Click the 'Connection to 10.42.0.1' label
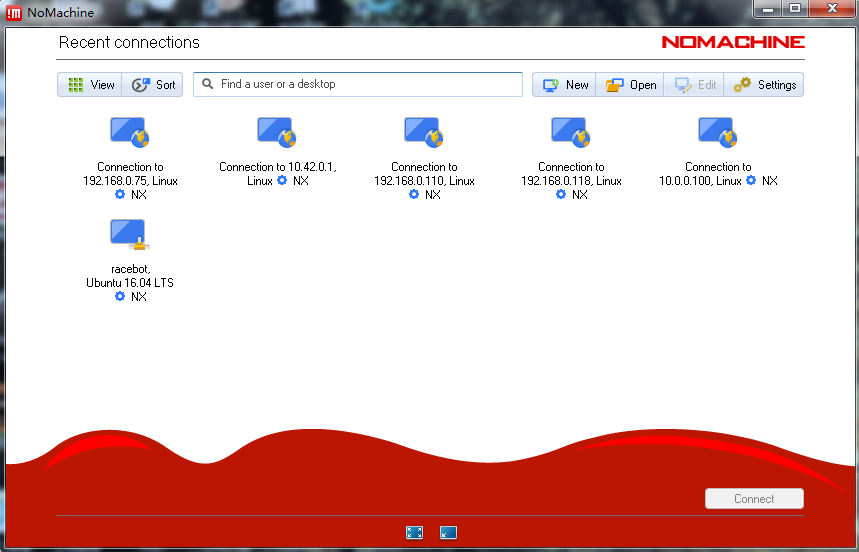Screen dimensions: 859x552 click(278, 167)
